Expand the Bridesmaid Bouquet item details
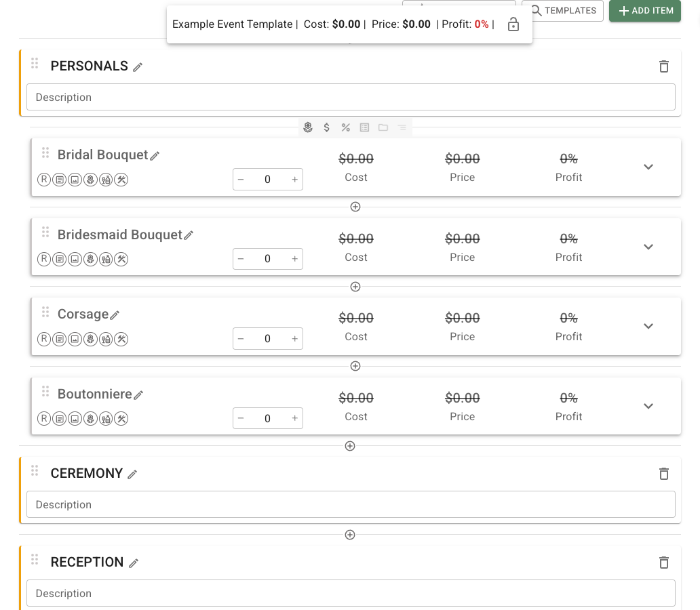700x610 pixels. click(x=648, y=247)
